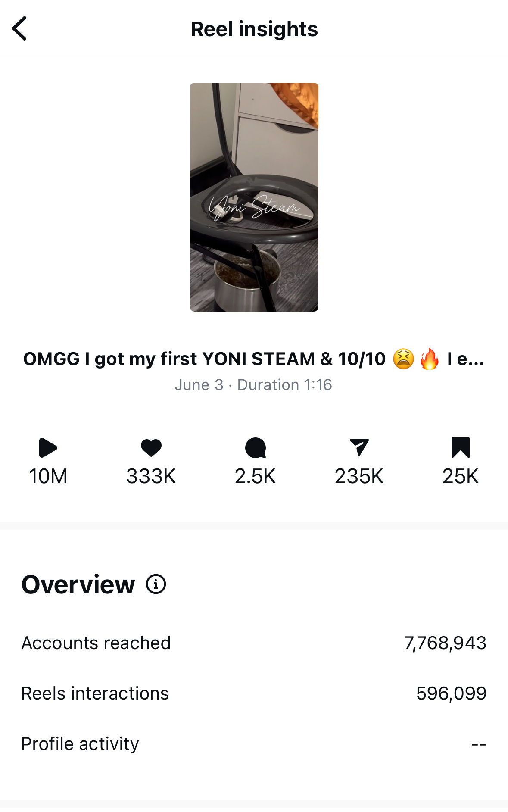This screenshot has height=812, width=508.
Task: Click the 7,768,943 accounts reached value
Action: (x=445, y=643)
